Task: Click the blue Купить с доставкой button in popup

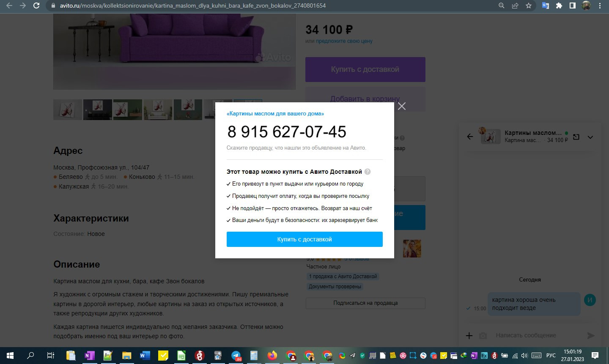Action: (x=304, y=239)
